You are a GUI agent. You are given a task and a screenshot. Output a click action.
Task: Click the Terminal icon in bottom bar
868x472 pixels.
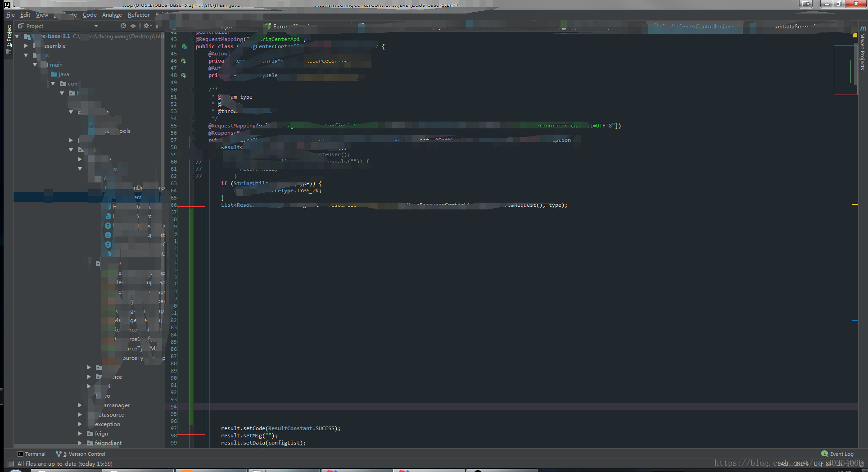point(20,454)
